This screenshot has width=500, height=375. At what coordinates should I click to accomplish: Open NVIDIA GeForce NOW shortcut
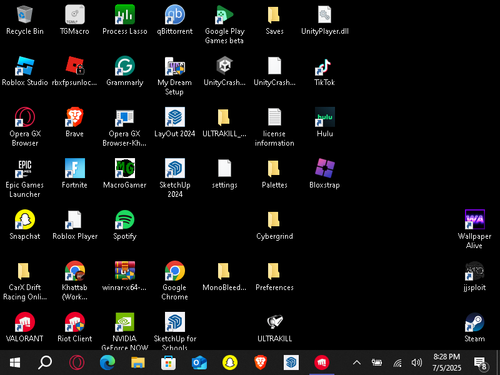[x=125, y=322]
